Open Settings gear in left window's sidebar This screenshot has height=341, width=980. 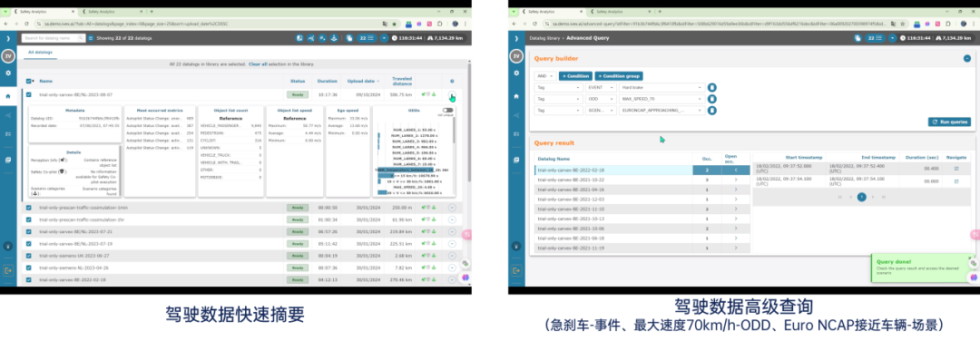pos(8,73)
